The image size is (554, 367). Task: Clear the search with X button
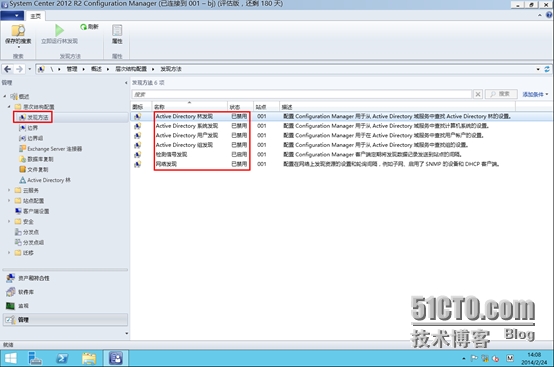pyautogui.click(x=478, y=94)
